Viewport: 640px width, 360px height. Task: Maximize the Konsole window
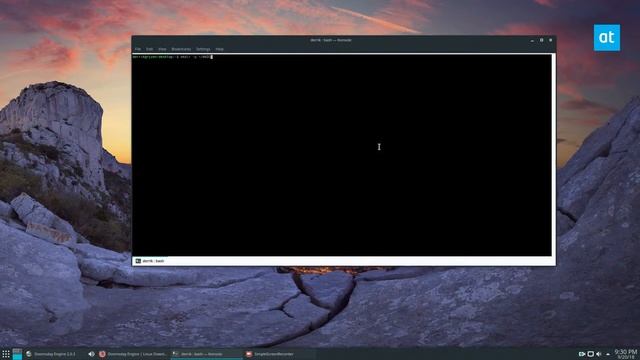(x=541, y=40)
